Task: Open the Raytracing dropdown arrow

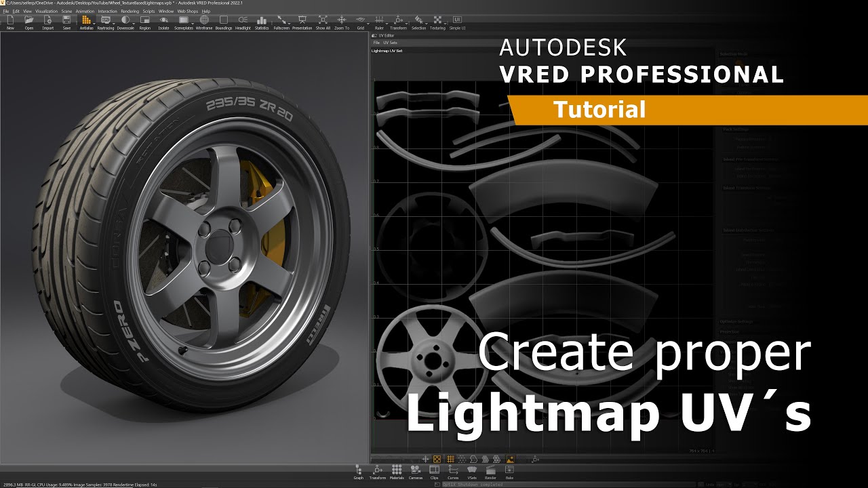Action: coord(114,24)
